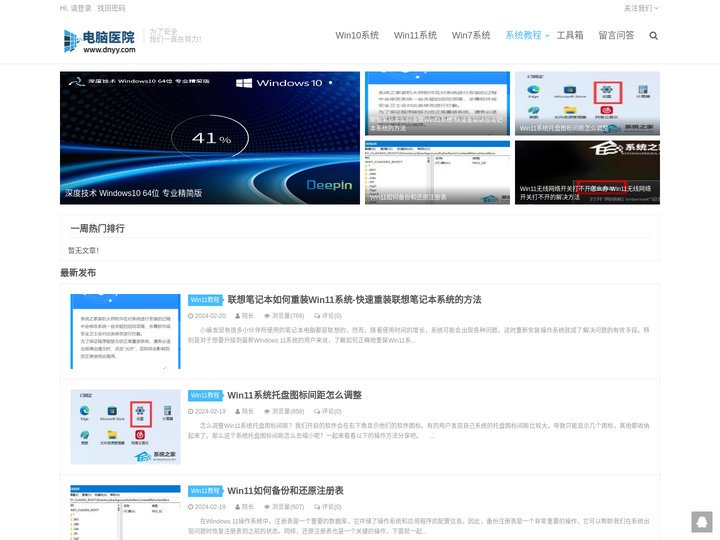
Task: Click the Win11教程 tag on 注册表 article
Action: 205,491
